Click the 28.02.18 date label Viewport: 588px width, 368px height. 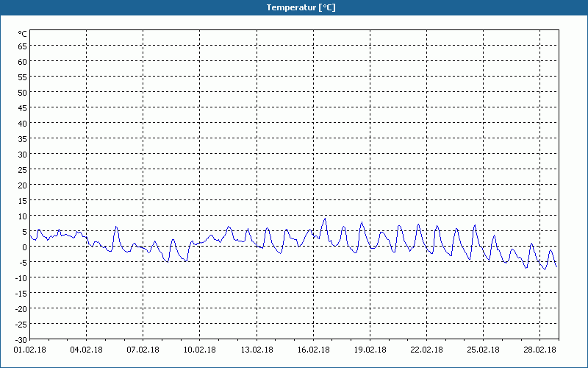[539, 350]
